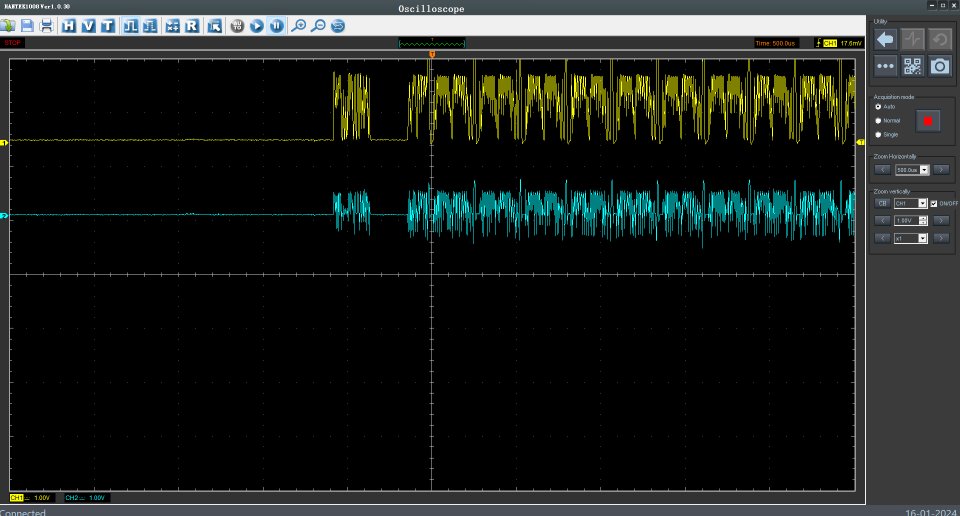Decrease horizontal zoom with left arrow

[882, 170]
